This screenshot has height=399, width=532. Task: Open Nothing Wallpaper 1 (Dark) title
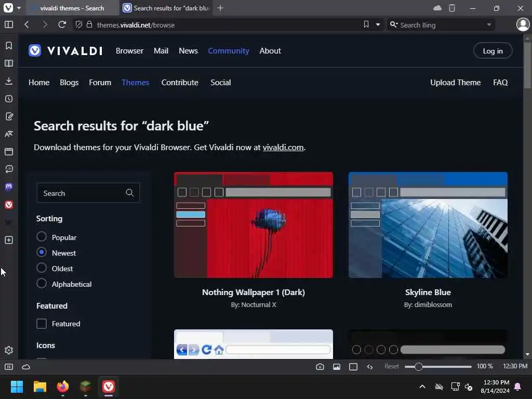(x=254, y=292)
